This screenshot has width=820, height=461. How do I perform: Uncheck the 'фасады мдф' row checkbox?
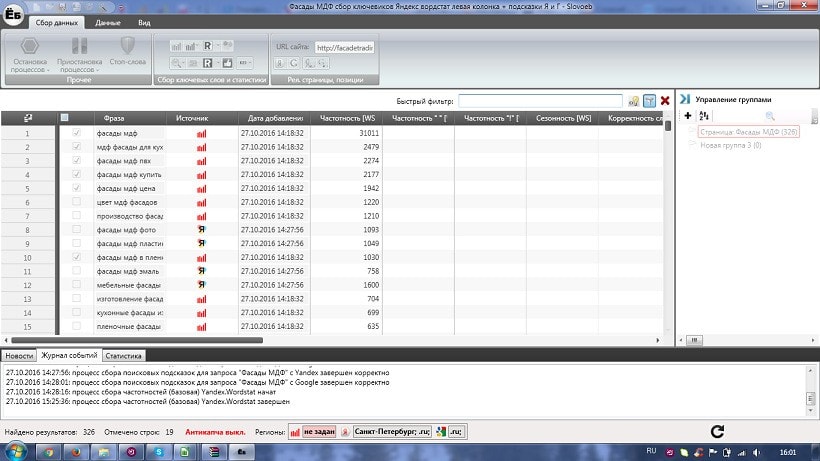point(77,132)
